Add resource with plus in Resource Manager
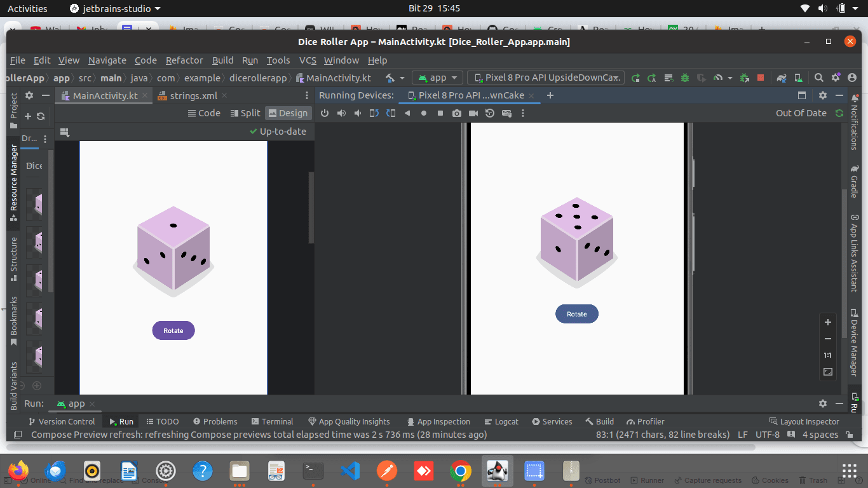This screenshot has height=488, width=868. coord(27,116)
